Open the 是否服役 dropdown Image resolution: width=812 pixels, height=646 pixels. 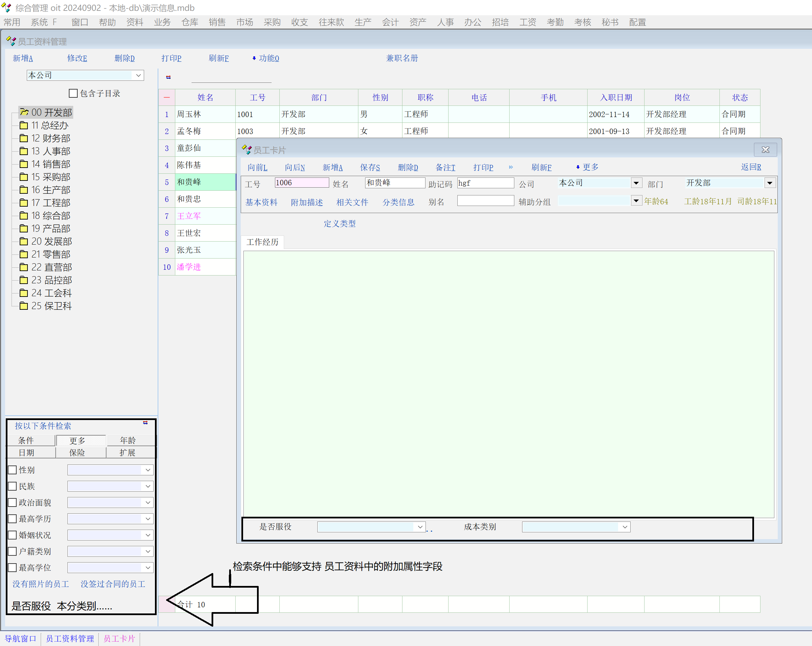pos(420,527)
